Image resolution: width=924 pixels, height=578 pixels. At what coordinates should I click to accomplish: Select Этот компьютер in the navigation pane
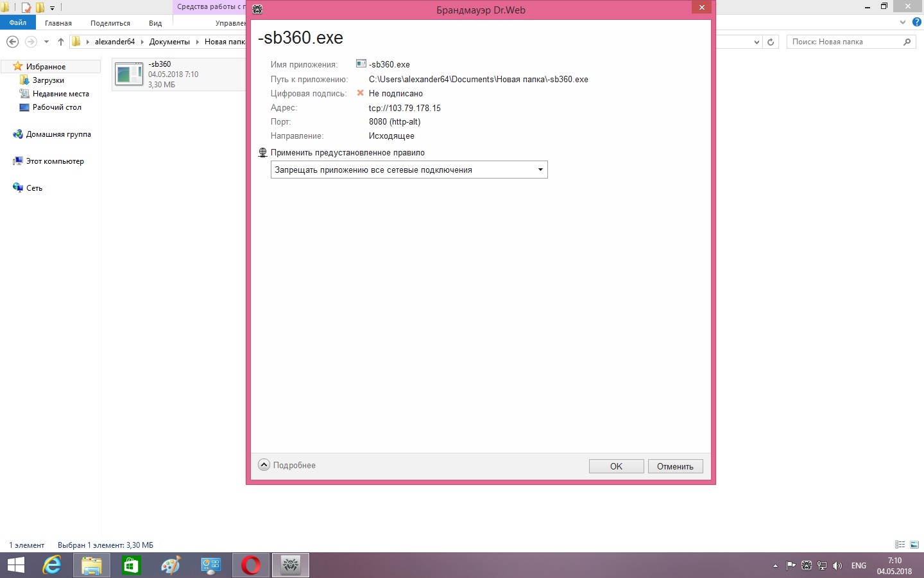point(55,161)
